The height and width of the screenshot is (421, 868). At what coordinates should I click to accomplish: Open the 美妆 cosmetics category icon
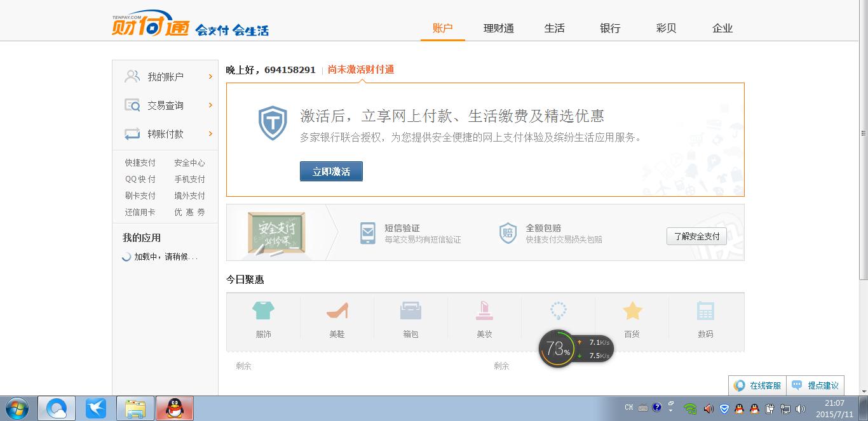point(484,311)
